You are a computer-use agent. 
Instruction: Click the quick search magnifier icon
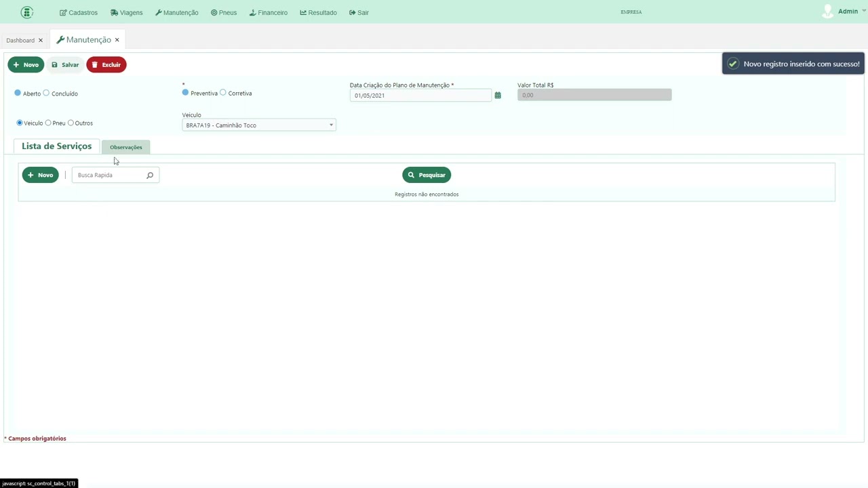[x=150, y=175]
